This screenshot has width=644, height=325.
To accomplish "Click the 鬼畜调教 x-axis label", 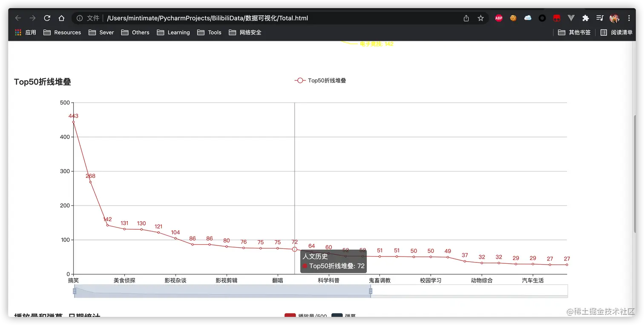I will click(380, 281).
